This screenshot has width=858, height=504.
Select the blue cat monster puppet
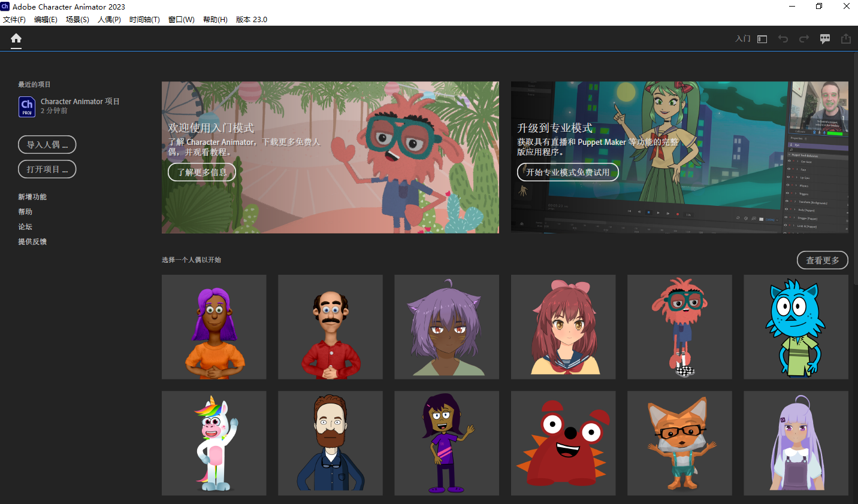[x=796, y=327]
